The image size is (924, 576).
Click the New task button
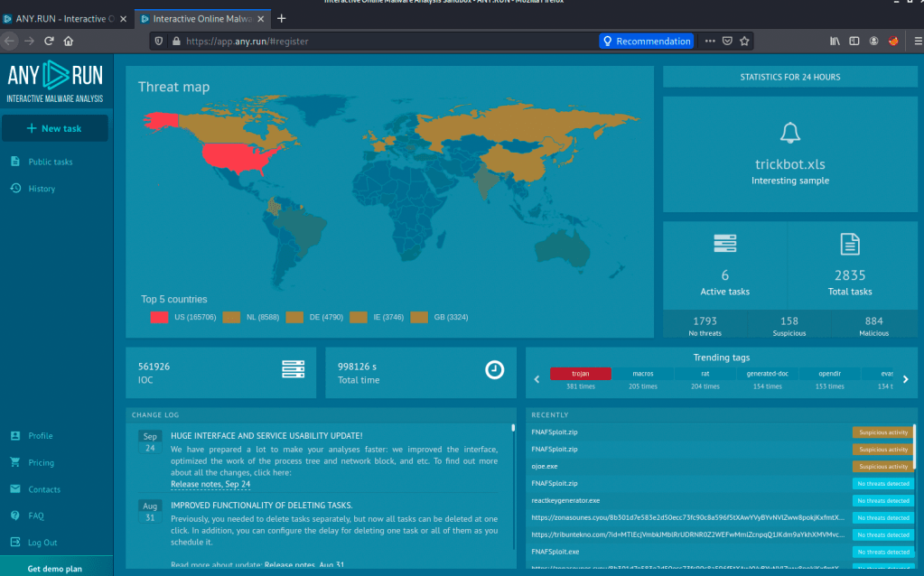point(54,128)
